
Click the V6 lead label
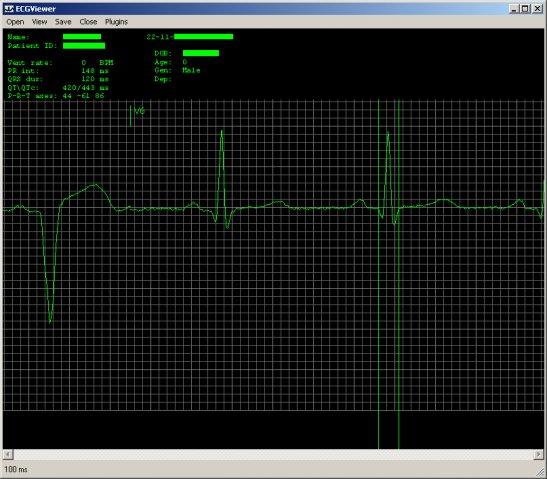140,111
